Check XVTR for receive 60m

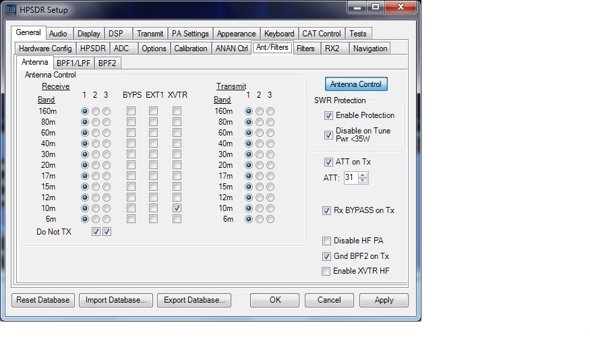coord(177,133)
